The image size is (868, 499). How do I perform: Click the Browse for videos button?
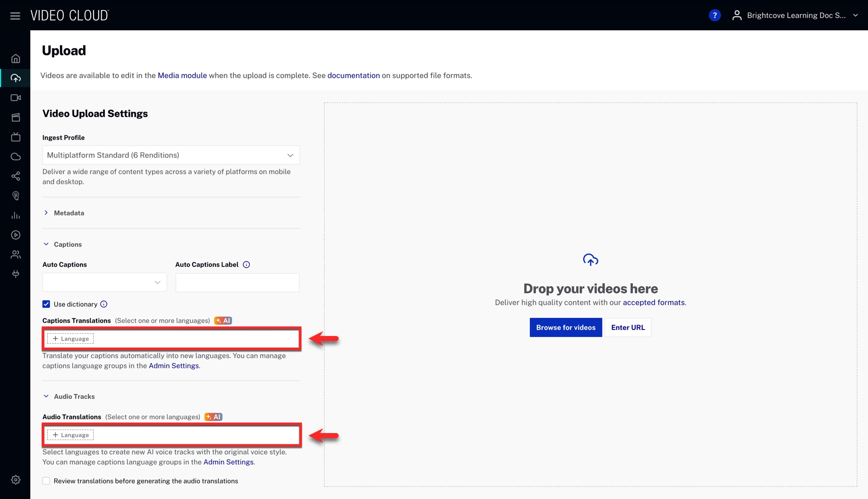(566, 327)
